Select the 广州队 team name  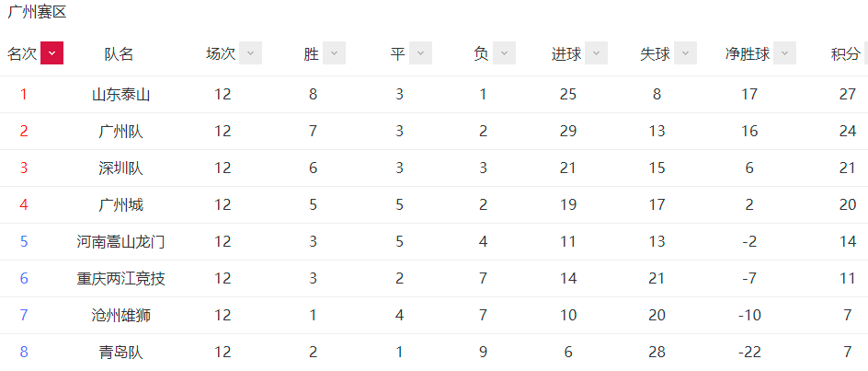[120, 132]
